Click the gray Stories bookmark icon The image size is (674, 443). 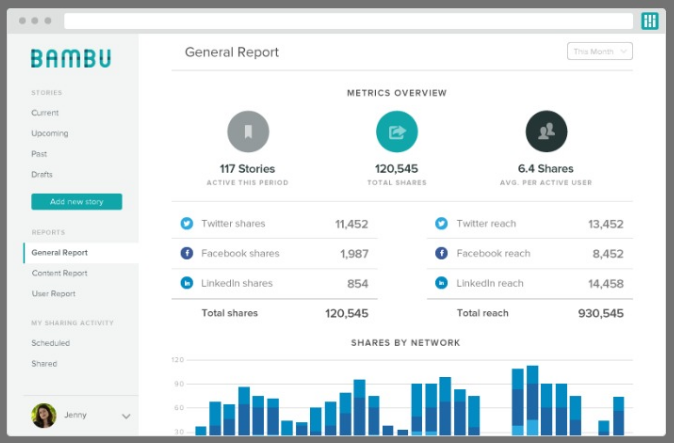click(248, 131)
